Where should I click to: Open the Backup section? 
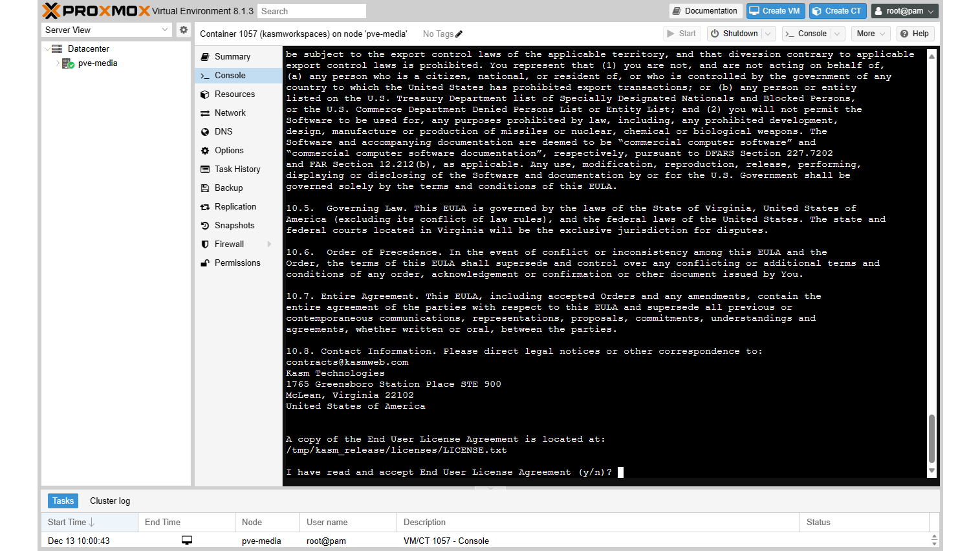coord(228,188)
